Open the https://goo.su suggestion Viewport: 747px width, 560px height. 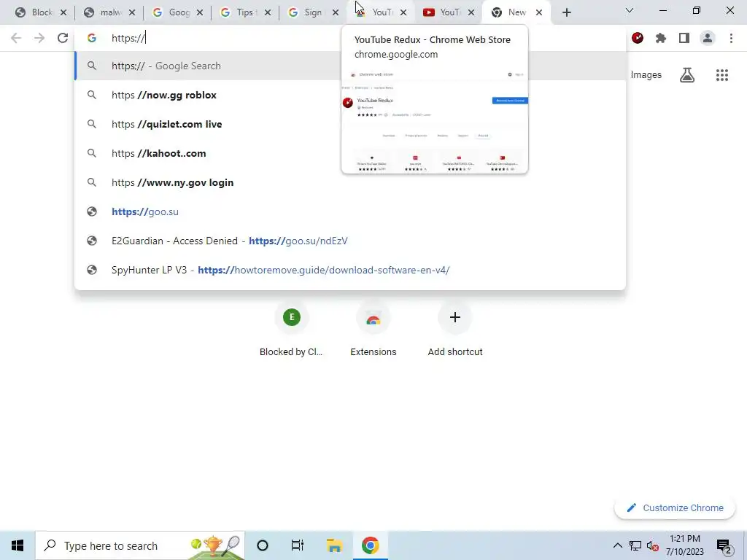pyautogui.click(x=350, y=211)
